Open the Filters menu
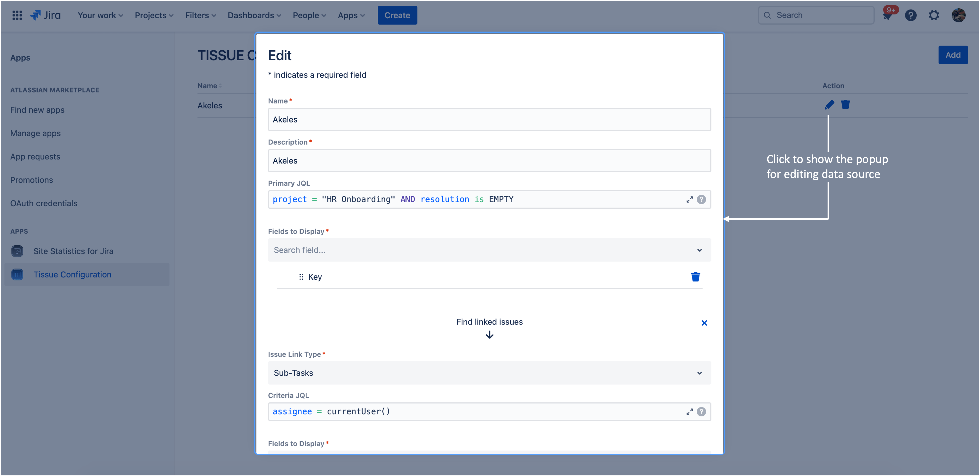Viewport: 980px width, 476px height. coord(200,15)
